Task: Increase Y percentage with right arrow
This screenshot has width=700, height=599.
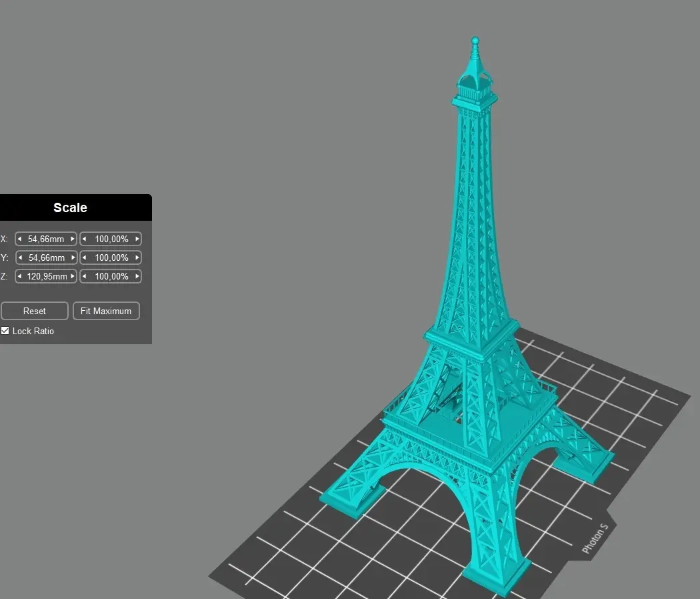Action: tap(137, 257)
